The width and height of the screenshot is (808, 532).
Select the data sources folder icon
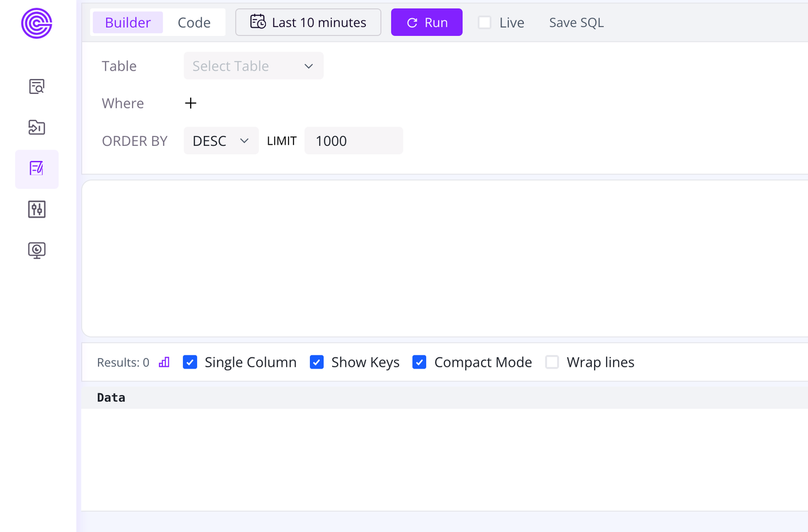click(x=36, y=127)
